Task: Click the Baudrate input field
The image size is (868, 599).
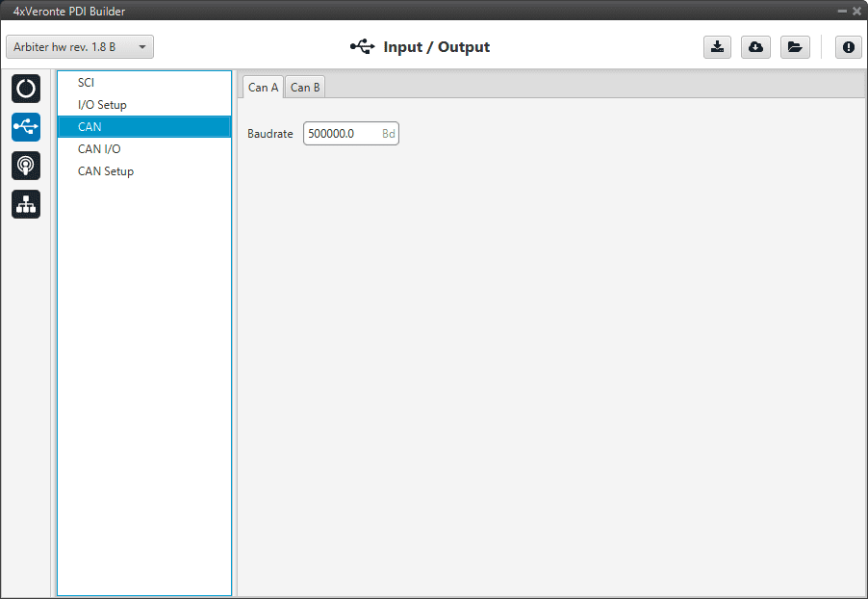Action: 351,134
